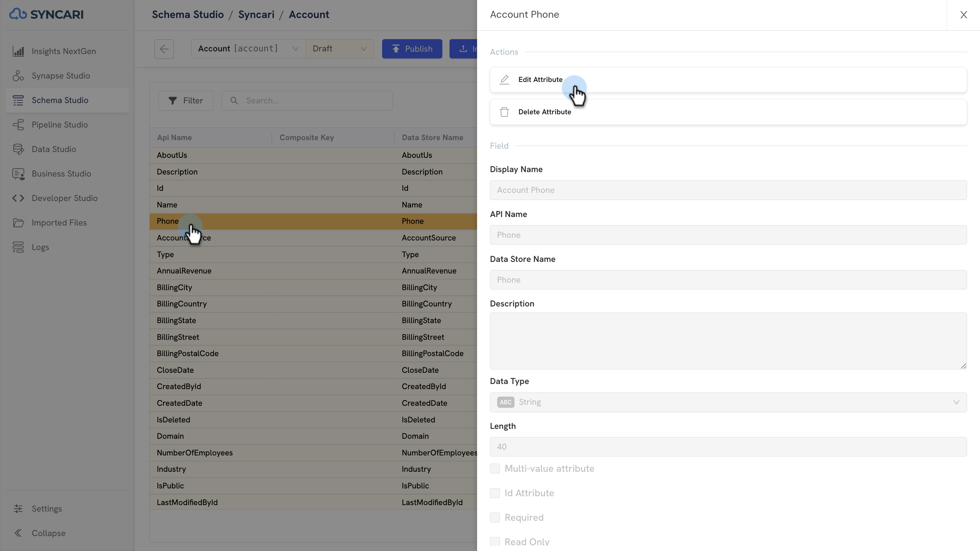Select the IsDeleted row
This screenshot has width=980, height=551.
[x=313, y=420]
